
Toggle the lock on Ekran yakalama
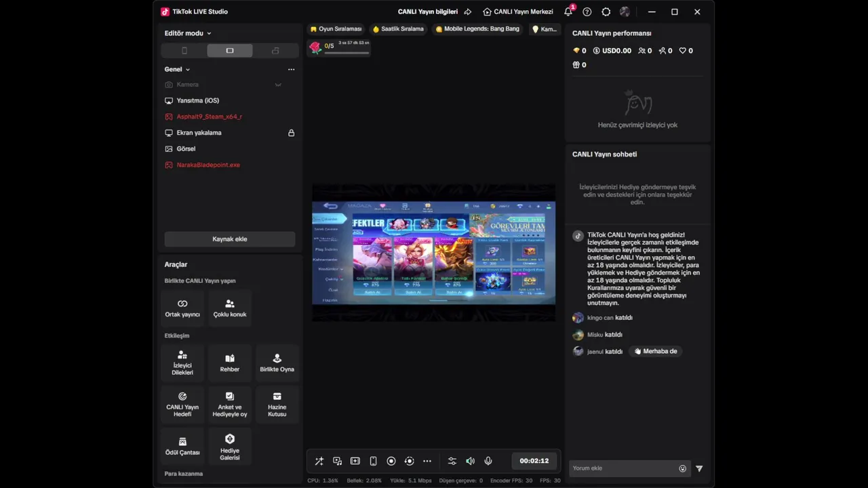pyautogui.click(x=292, y=133)
